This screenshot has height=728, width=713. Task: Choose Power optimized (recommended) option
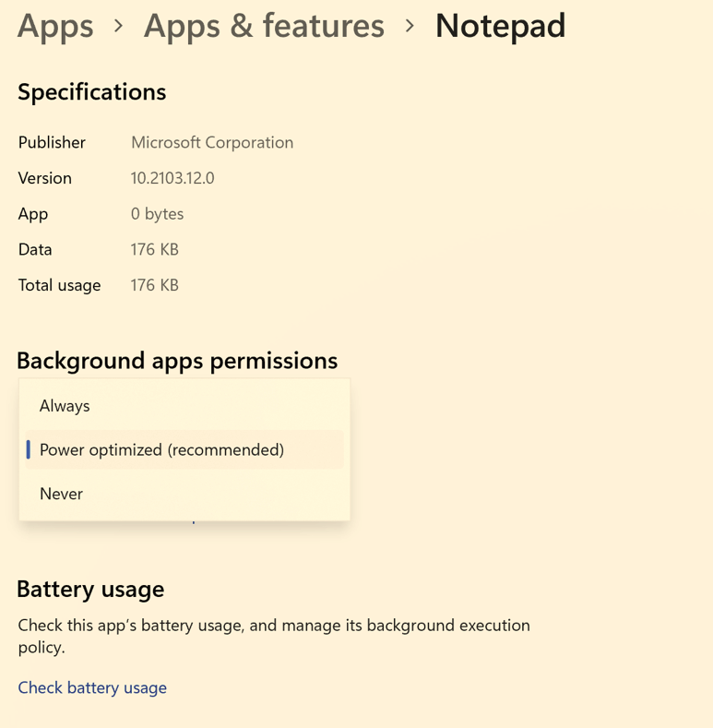coord(184,449)
